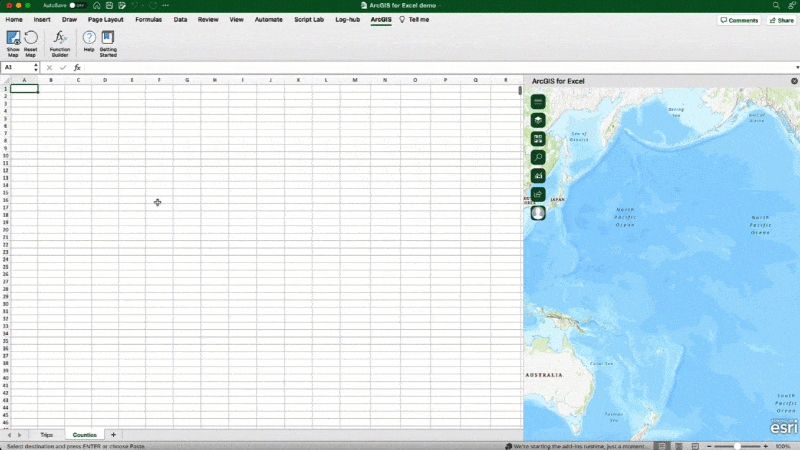Click the Name Box showing A1
Viewport: 800px width, 450px height.
(17, 67)
